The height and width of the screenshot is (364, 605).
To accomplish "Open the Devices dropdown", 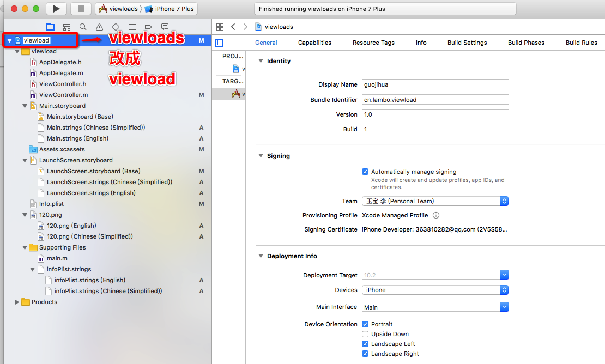I will pos(435,290).
